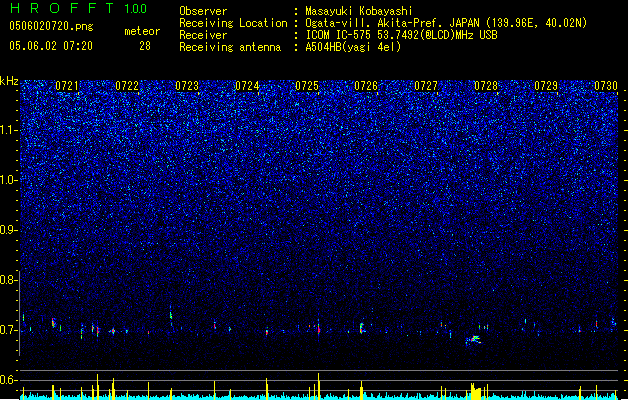This screenshot has width=629, height=400.
Task: Click the 0.9 kHz axis tick label
Action: point(9,230)
